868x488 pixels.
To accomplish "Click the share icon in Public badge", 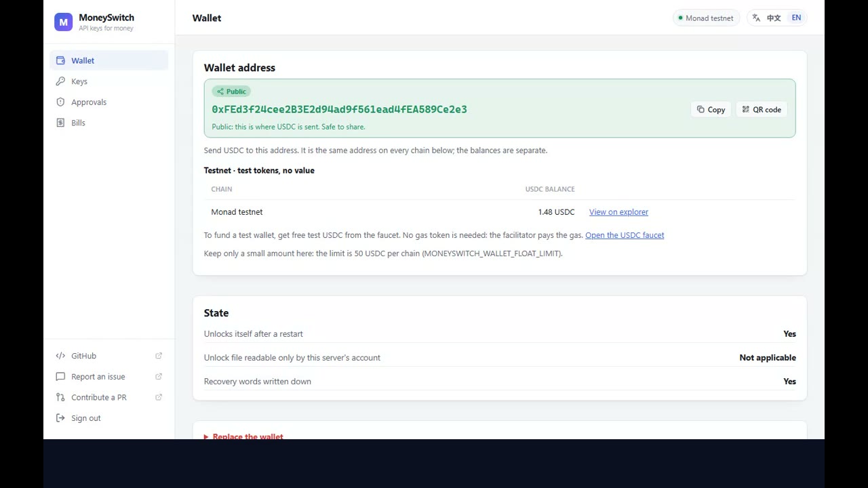I will 220,91.
